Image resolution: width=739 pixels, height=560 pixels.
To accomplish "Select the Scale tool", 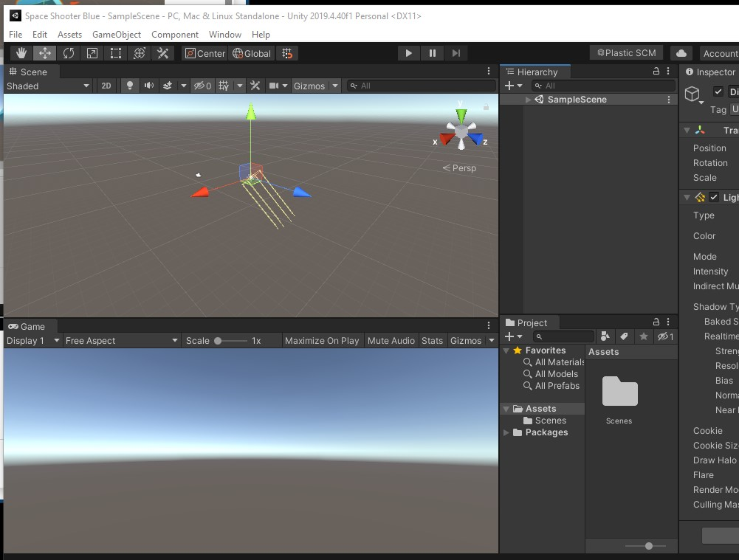I will point(92,53).
